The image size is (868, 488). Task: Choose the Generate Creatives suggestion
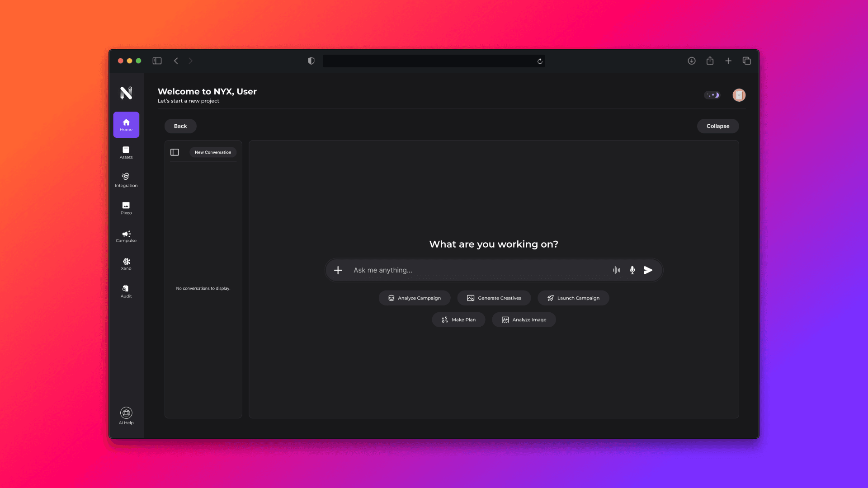(494, 298)
